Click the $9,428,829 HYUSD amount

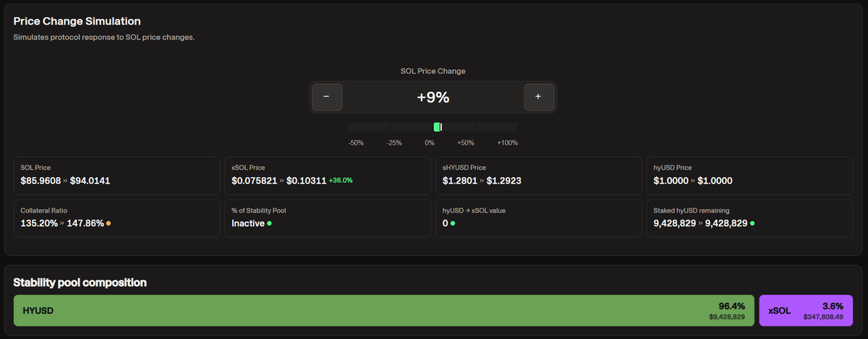tap(727, 317)
